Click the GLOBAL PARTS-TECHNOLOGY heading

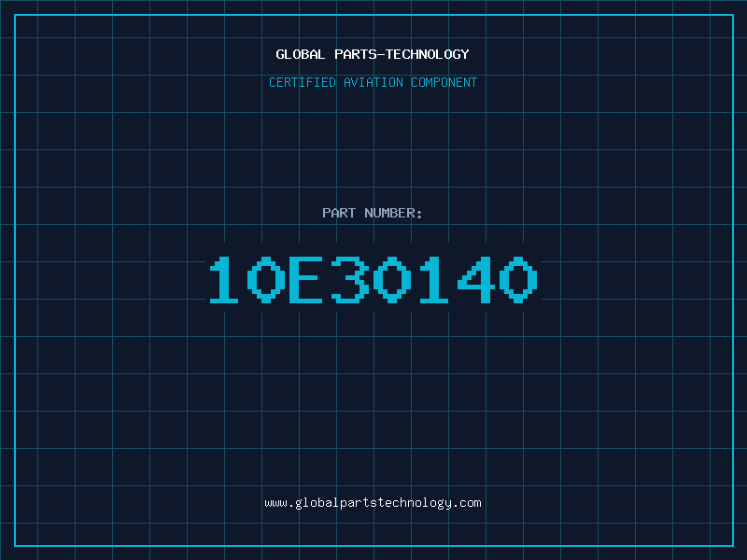[373, 54]
